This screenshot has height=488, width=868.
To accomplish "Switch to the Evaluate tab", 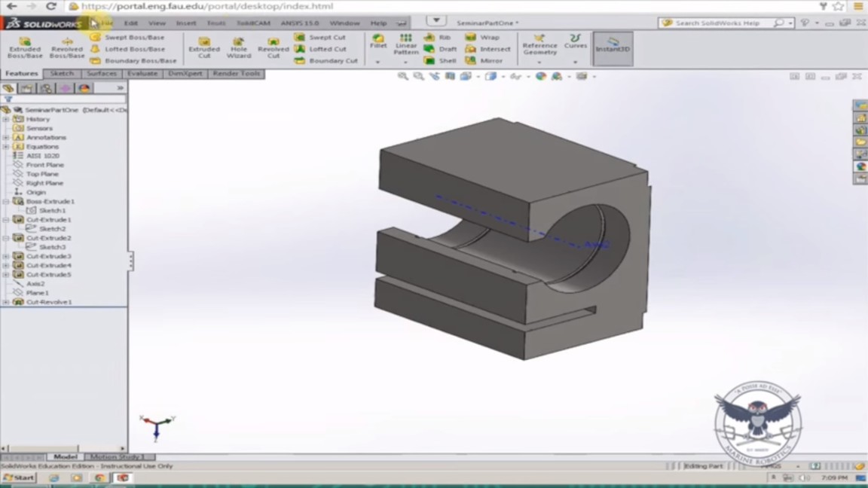I will [142, 74].
